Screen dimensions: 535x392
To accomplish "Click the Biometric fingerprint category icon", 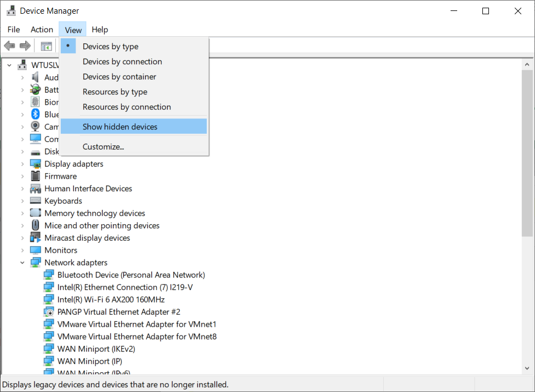I will 35,102.
